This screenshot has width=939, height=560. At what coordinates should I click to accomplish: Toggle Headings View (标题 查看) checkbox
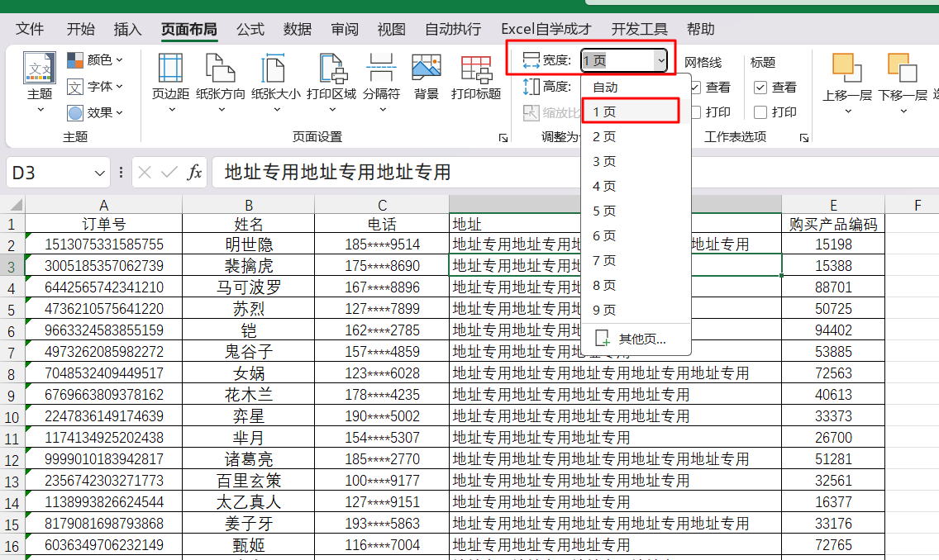(760, 88)
